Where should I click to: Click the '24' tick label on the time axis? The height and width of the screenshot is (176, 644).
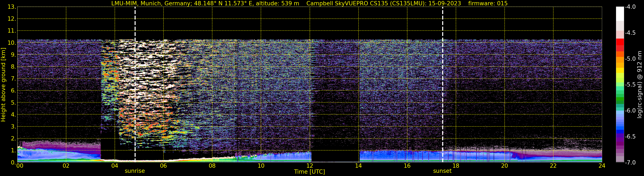click(x=602, y=166)
